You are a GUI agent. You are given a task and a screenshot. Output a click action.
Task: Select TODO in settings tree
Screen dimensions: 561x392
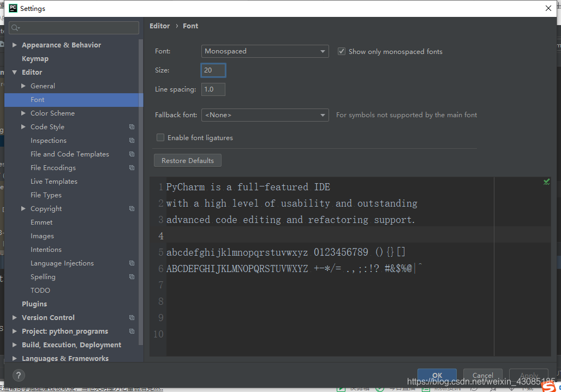(x=40, y=291)
